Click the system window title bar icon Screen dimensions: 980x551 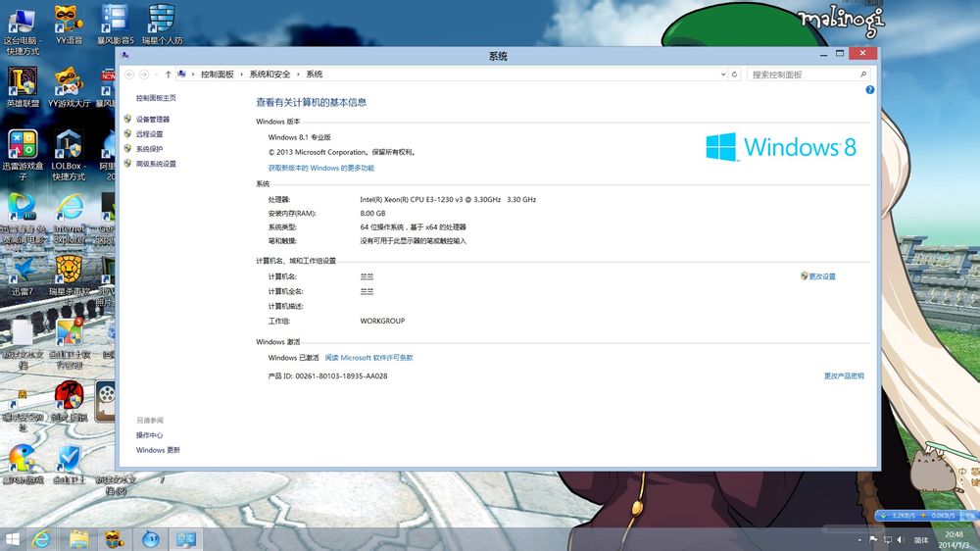[x=125, y=56]
